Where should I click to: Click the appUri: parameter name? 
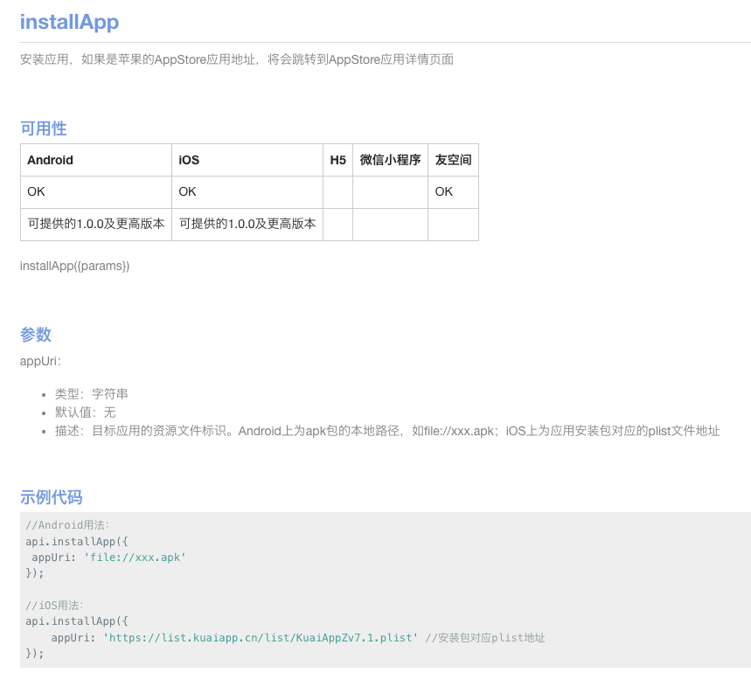pyautogui.click(x=40, y=361)
